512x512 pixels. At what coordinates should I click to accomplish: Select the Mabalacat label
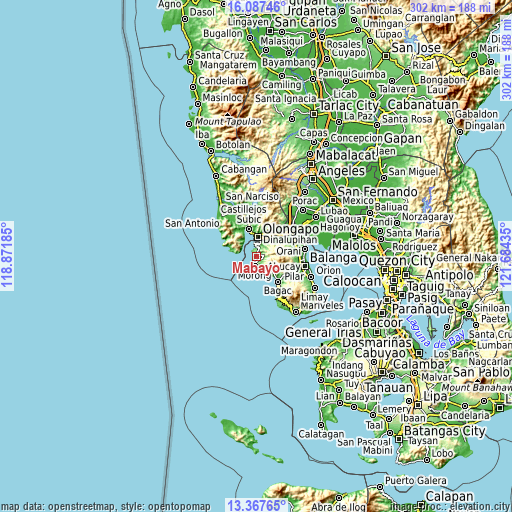pyautogui.click(x=346, y=155)
